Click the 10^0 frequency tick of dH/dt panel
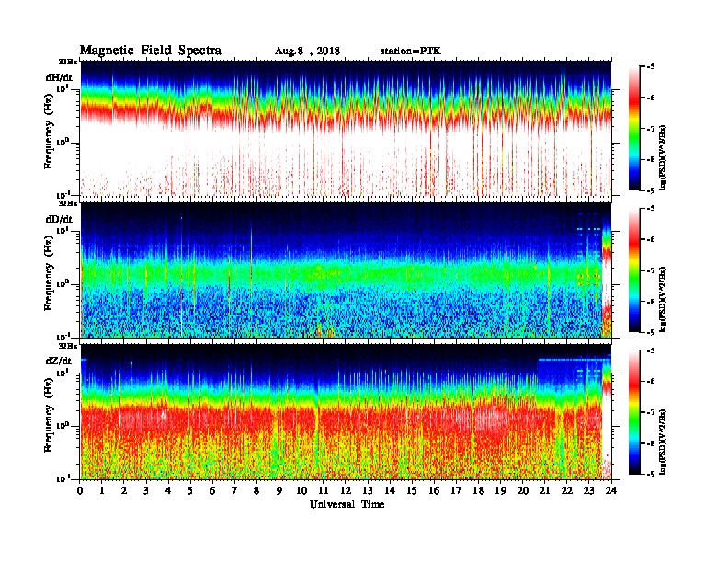Screen dimensions: 728x563 click(x=63, y=142)
